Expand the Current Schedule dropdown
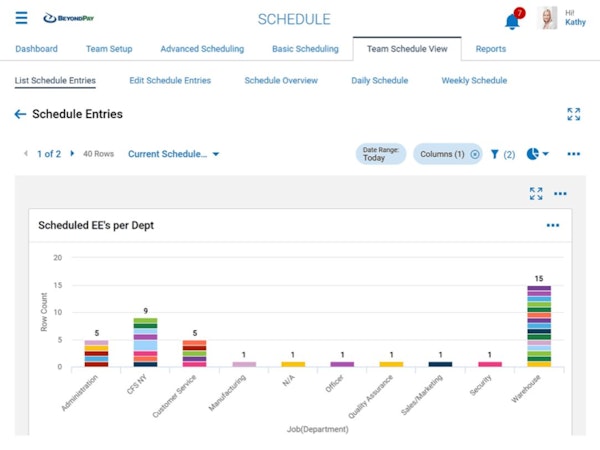Image resolution: width=600 pixels, height=450 pixels. 173,154
